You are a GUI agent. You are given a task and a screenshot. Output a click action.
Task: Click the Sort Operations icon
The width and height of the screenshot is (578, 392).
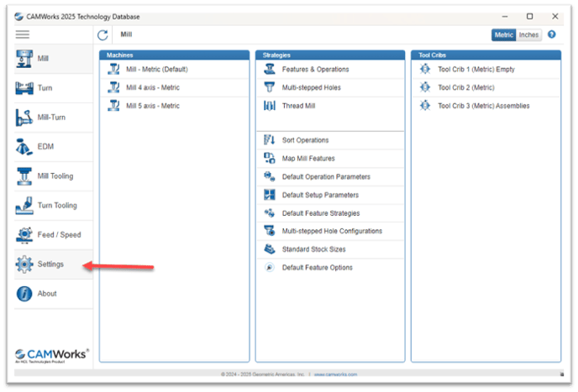coord(270,140)
